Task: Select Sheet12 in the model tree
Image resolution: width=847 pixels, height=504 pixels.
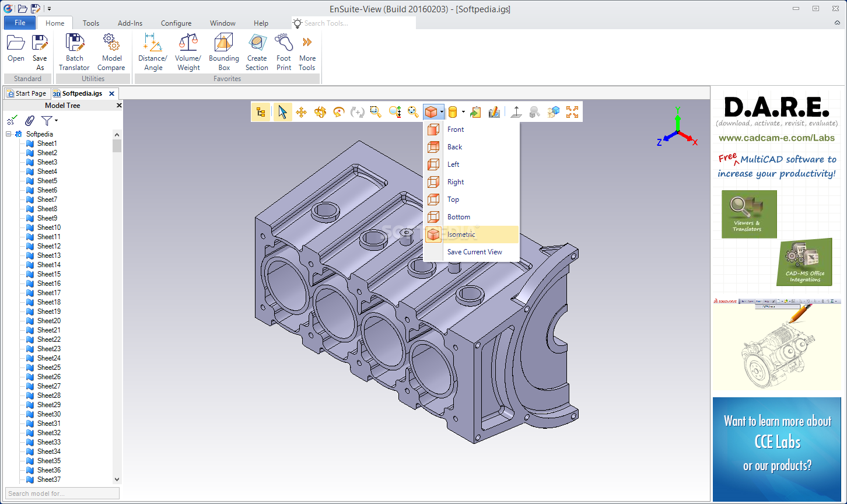Action: pyautogui.click(x=49, y=246)
